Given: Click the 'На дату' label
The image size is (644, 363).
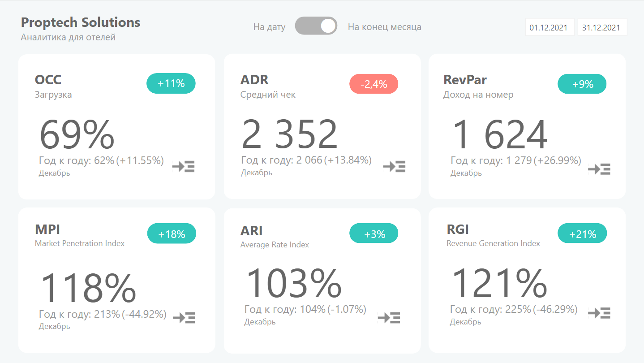Looking at the screenshot, I should coord(269,27).
